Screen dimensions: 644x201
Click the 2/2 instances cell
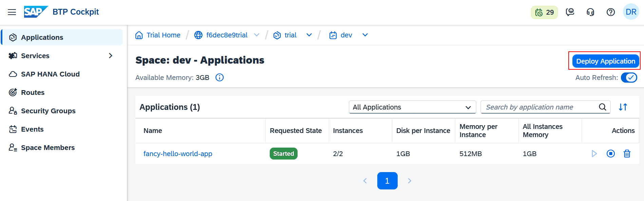pos(338,154)
